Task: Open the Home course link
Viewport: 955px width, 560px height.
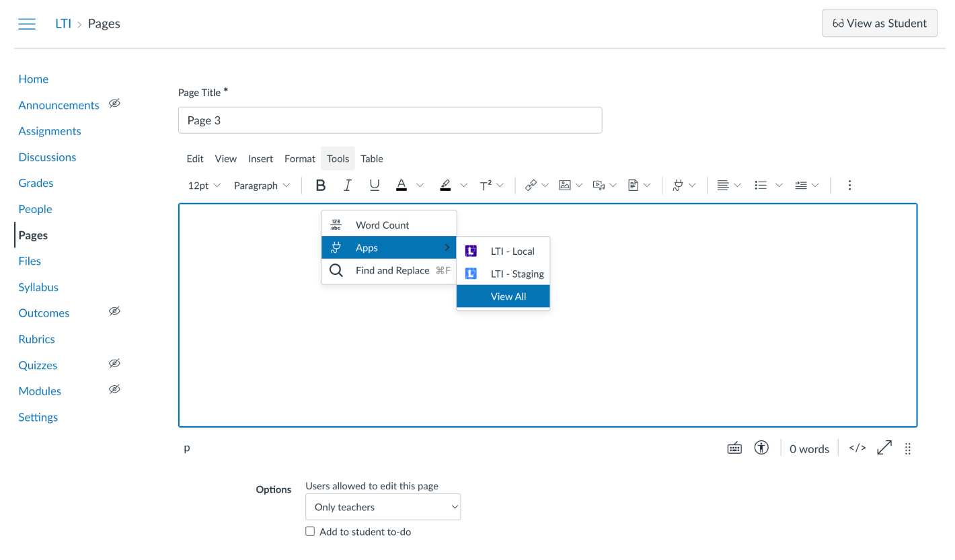Action: 34,79
